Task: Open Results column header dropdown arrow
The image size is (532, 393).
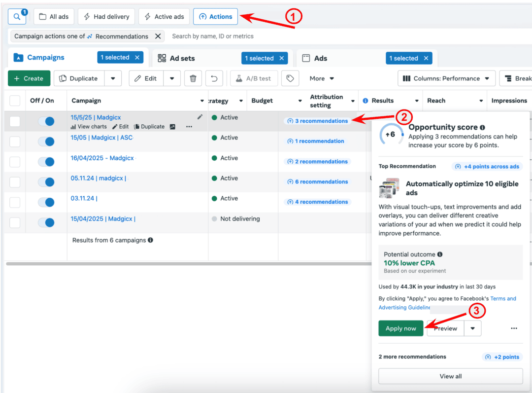Action: pyautogui.click(x=417, y=101)
